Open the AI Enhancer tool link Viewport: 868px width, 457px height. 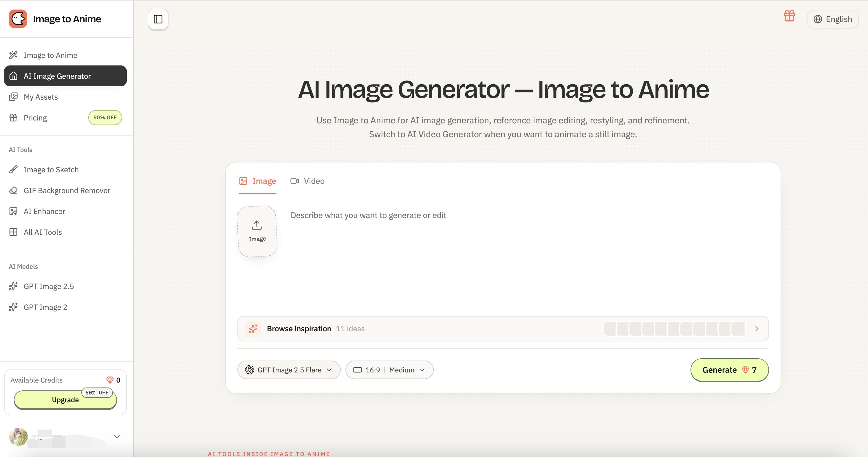tap(65, 211)
